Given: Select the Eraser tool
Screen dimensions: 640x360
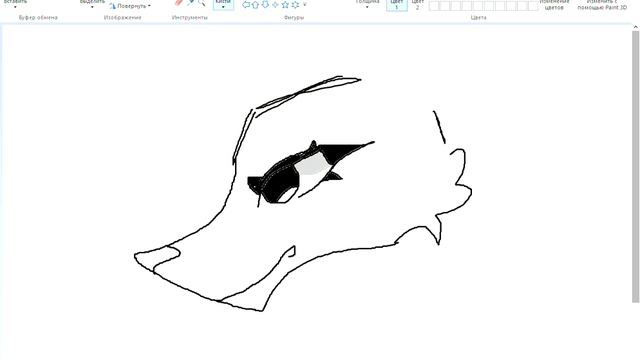Looking at the screenshot, I should (x=179, y=3).
